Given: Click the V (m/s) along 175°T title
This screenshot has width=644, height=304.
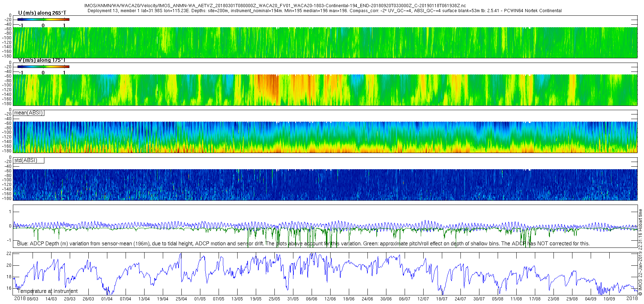Looking at the screenshot, I should coord(42,60).
